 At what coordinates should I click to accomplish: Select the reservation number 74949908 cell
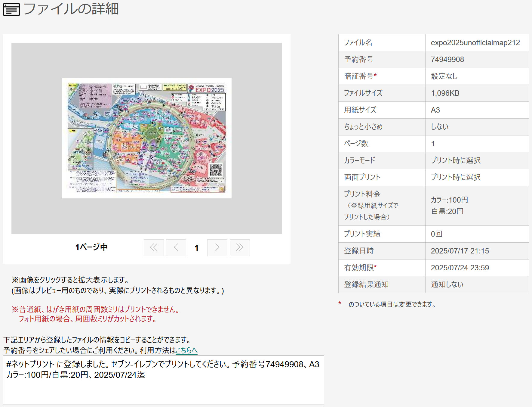point(477,59)
